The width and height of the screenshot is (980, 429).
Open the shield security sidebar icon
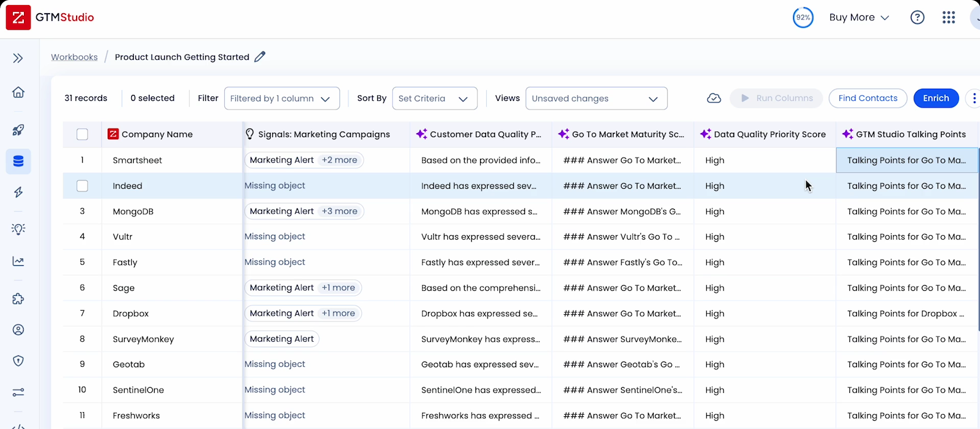click(18, 361)
